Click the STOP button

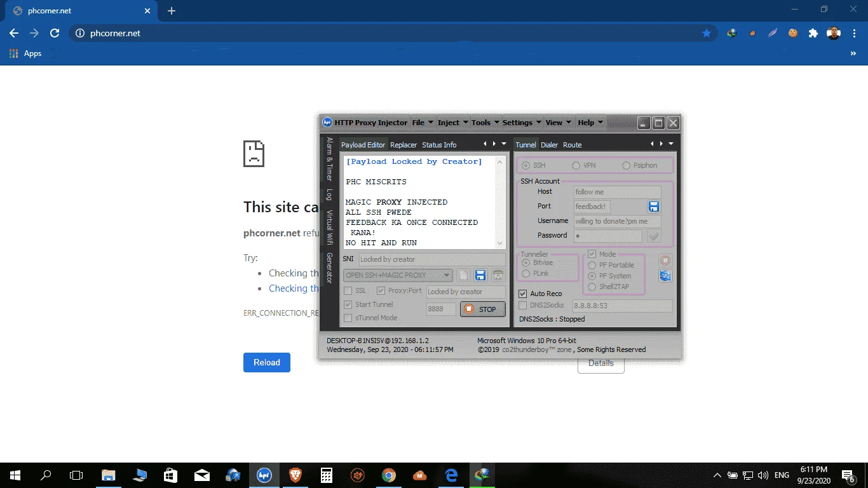tap(483, 309)
